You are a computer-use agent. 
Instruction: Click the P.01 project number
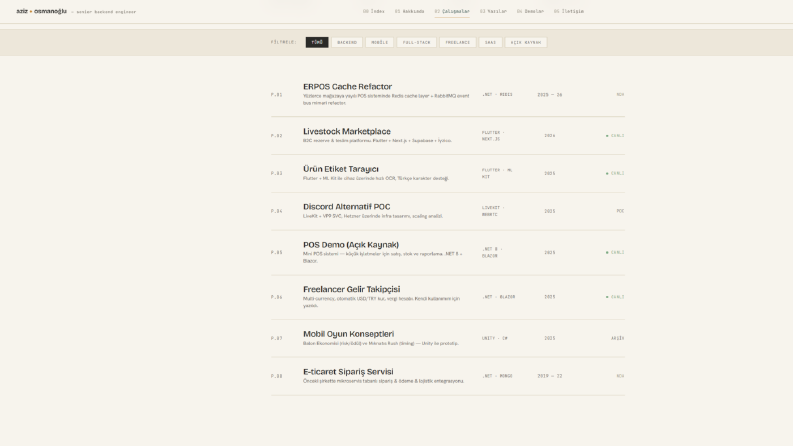[277, 95]
